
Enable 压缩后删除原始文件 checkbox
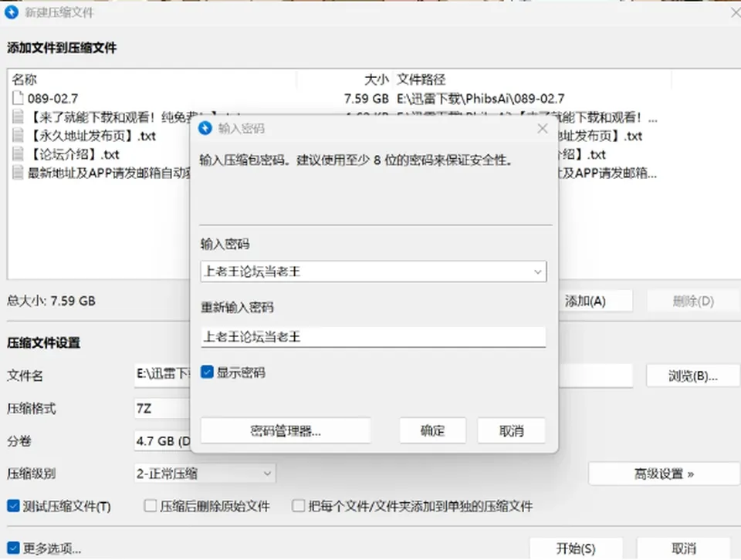(151, 506)
